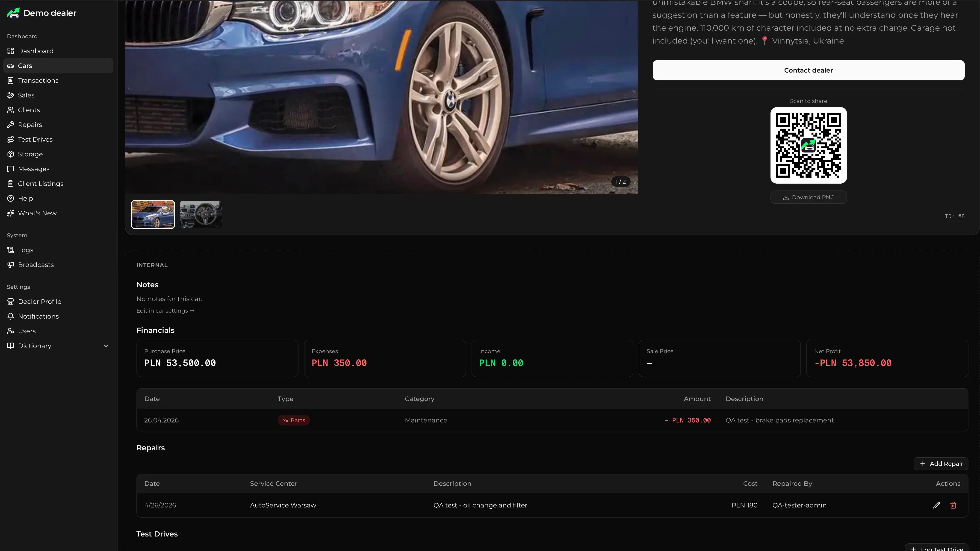Select the steering wheel interior thumbnail

(x=201, y=214)
